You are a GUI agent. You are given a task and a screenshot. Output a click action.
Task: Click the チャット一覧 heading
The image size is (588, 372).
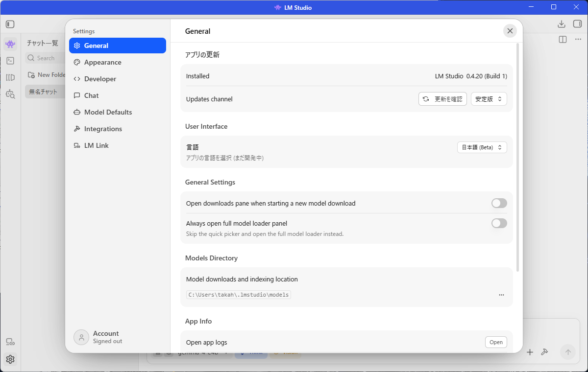tap(42, 43)
